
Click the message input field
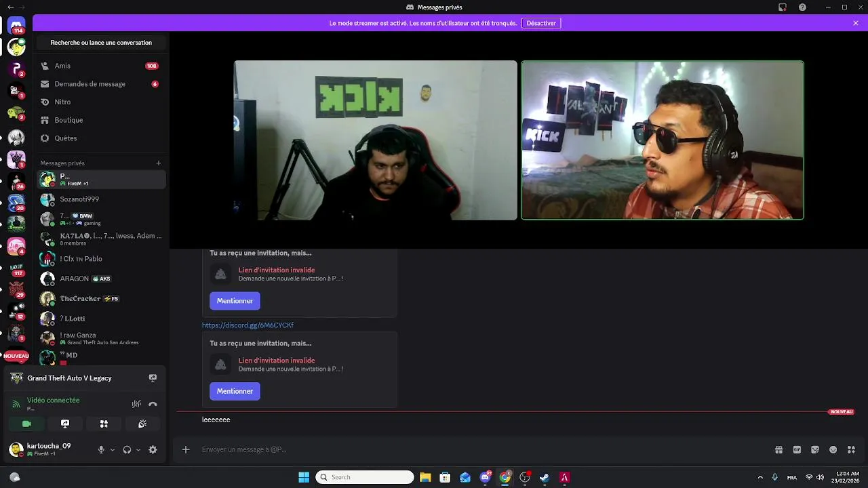point(475,449)
